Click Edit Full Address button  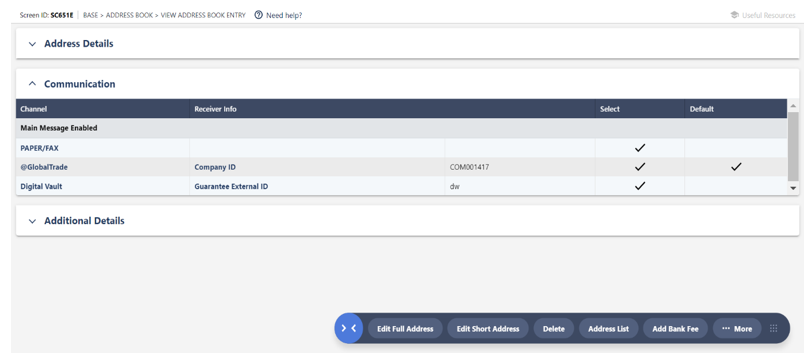[x=405, y=328]
